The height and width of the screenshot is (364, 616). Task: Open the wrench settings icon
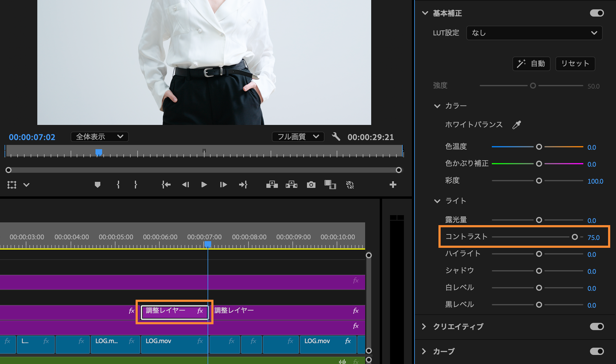[336, 136]
